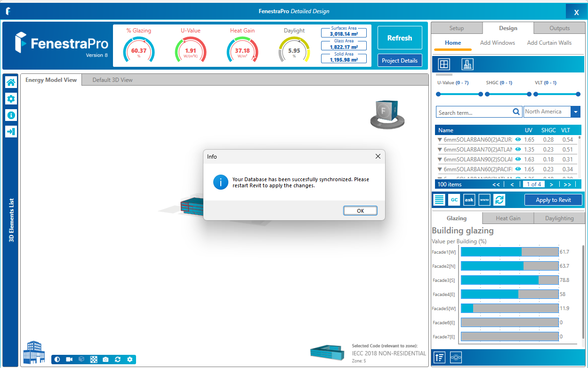Click the SHGC slider's right handle
The width and height of the screenshot is (588, 368).
(x=529, y=94)
